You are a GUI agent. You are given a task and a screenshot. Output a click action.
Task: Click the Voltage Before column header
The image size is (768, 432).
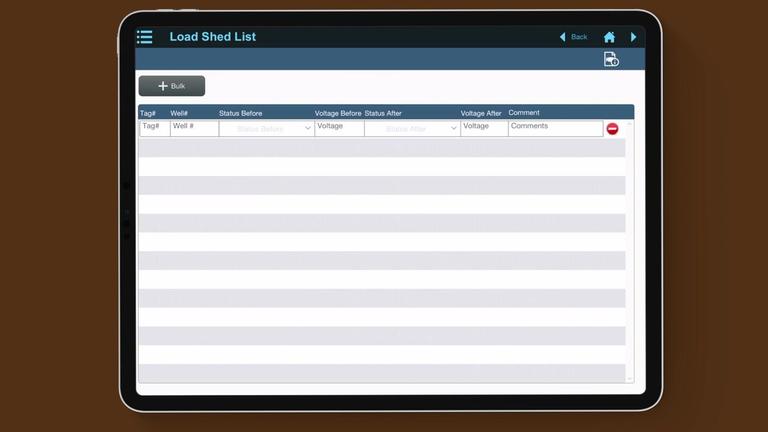(338, 113)
